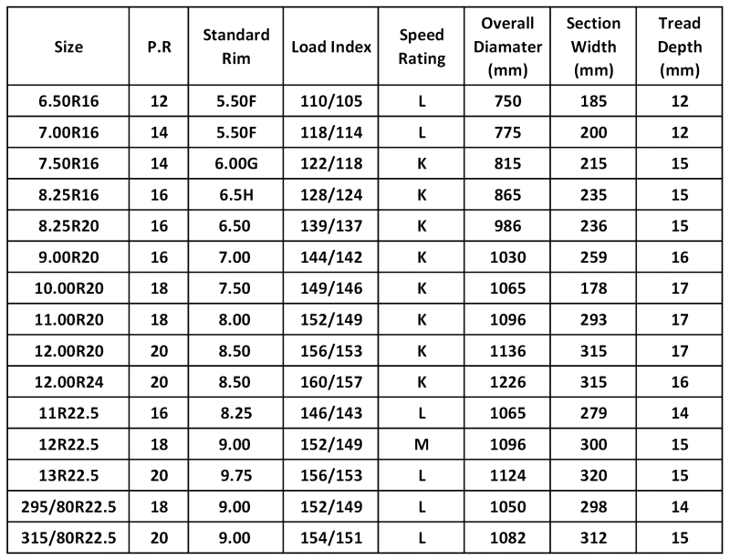
Task: Click the Speed Rating column header
Action: click(422, 47)
